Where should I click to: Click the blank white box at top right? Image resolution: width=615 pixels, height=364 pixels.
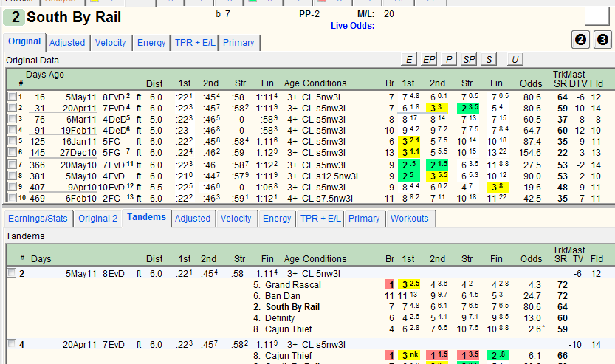(x=597, y=16)
